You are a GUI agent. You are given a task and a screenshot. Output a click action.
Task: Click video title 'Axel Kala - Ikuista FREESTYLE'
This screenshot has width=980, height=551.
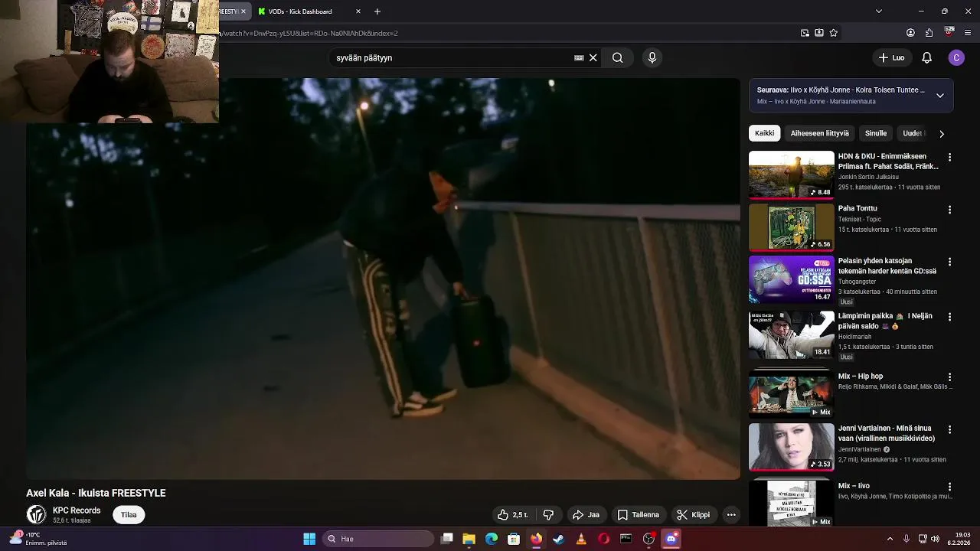pos(96,493)
